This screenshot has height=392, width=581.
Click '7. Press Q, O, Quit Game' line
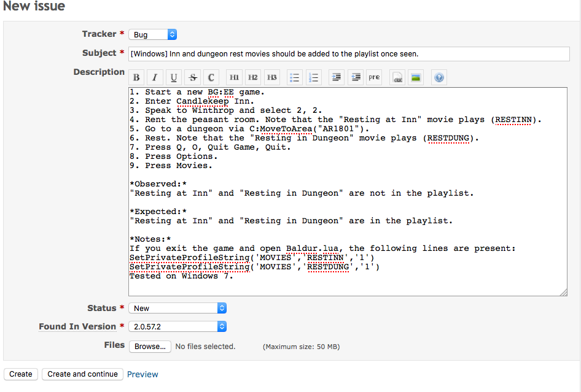(210, 147)
